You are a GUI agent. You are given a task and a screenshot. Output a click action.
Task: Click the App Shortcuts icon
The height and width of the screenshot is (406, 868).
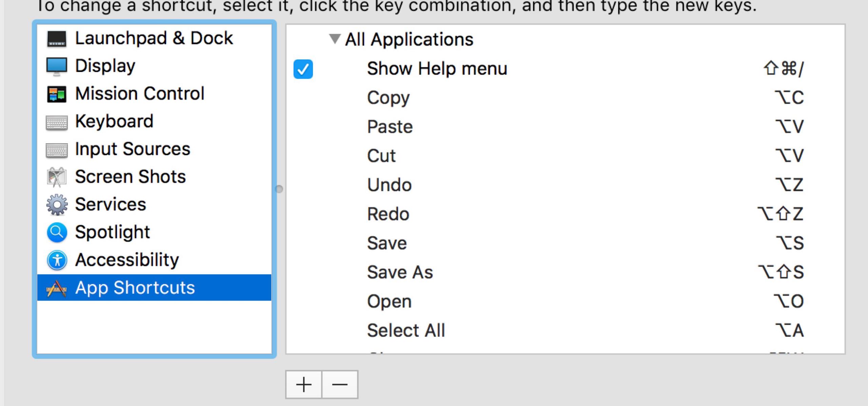57,288
